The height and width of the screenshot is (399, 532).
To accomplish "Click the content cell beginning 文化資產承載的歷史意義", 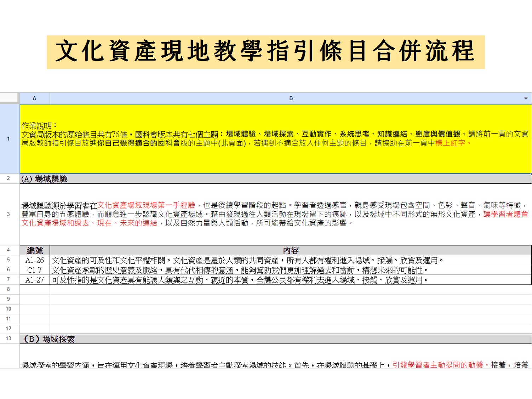I will point(291,270).
